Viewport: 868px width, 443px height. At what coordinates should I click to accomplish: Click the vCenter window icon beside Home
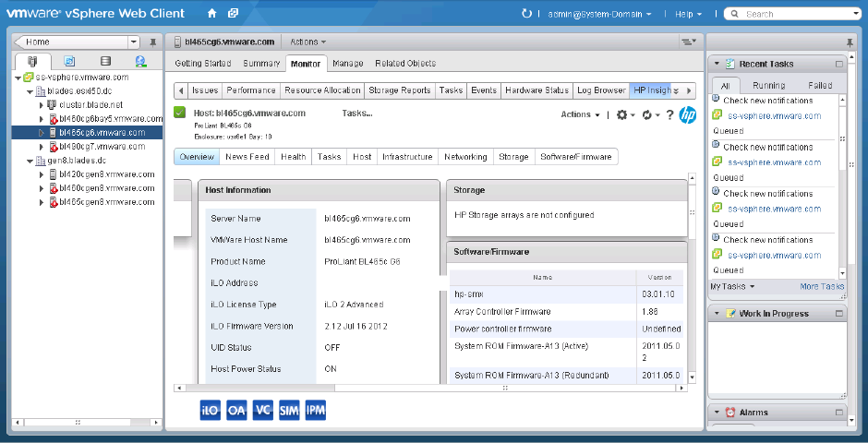click(234, 13)
